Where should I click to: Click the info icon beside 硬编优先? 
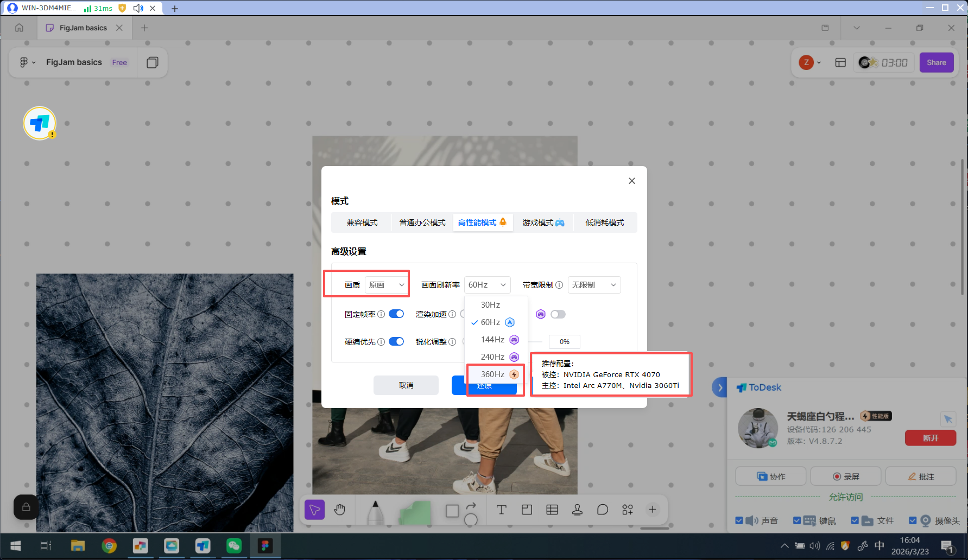pos(381,342)
